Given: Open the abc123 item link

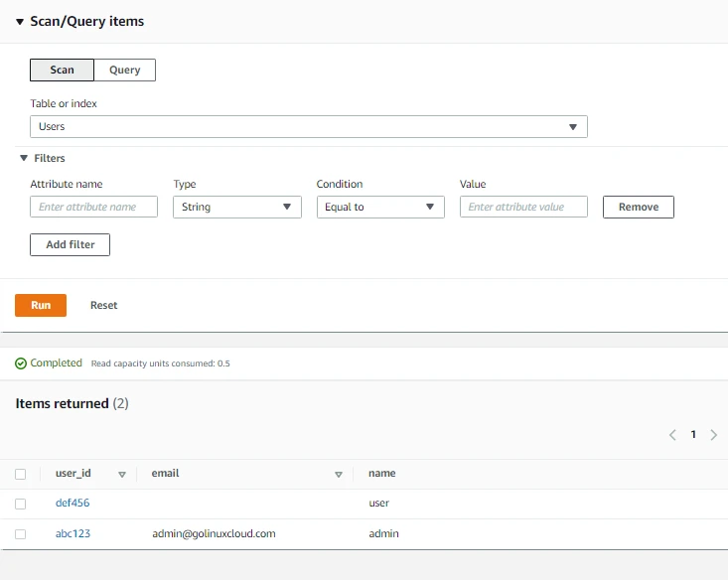Looking at the screenshot, I should coord(73,533).
